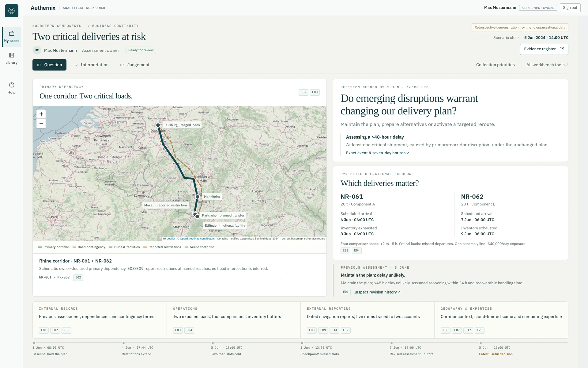Viewport: 588px width, 368px height.
Task: Click the NR-061 delivery heading
Action: 352,197
